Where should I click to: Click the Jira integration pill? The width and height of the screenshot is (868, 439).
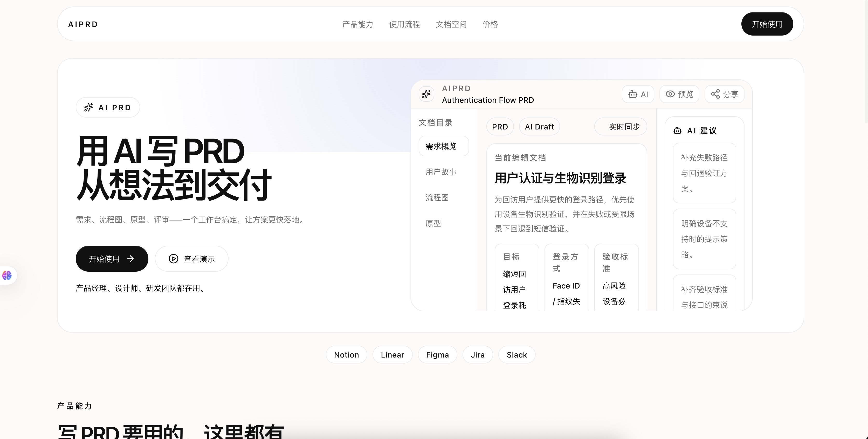tap(478, 354)
